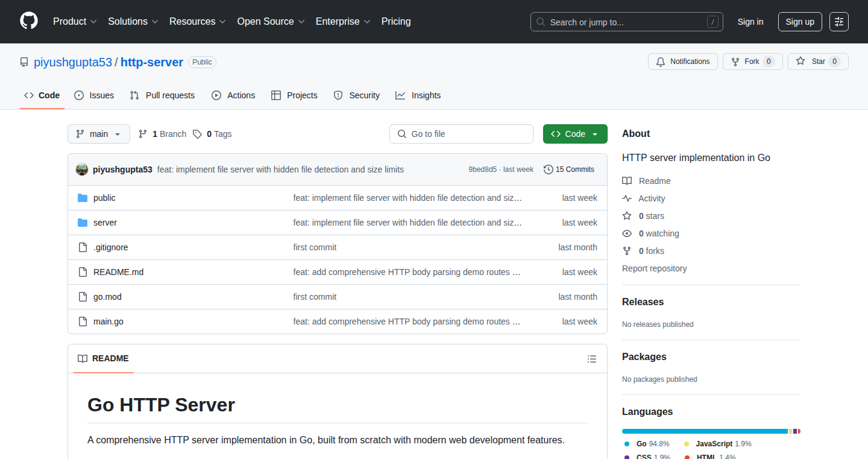Open commit hash 9bed8d5

(483, 169)
